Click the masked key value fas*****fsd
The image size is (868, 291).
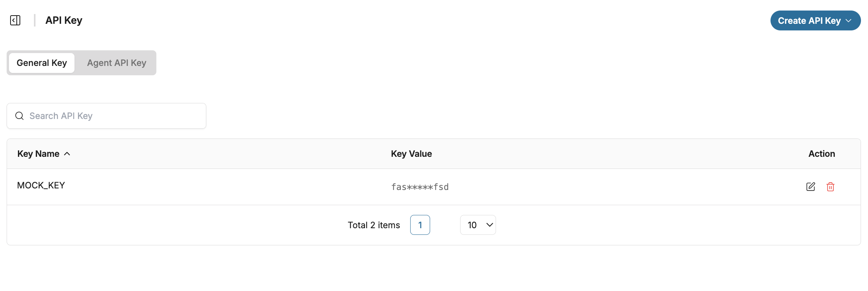click(420, 187)
